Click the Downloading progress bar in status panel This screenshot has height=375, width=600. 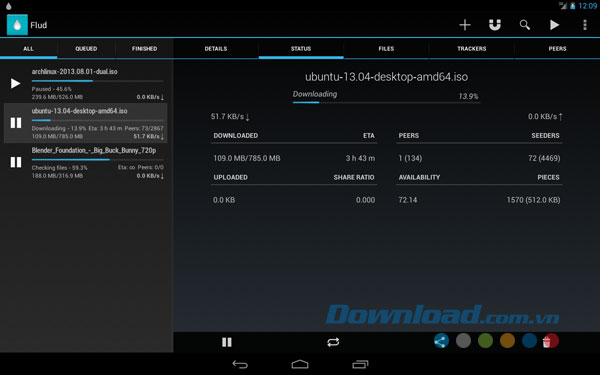click(x=386, y=102)
